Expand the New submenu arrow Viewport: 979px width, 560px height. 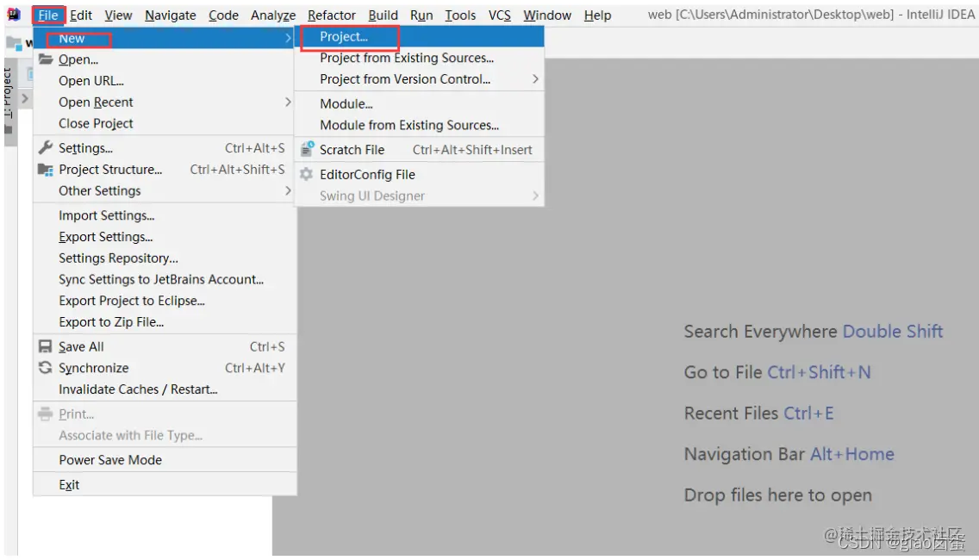pos(288,38)
